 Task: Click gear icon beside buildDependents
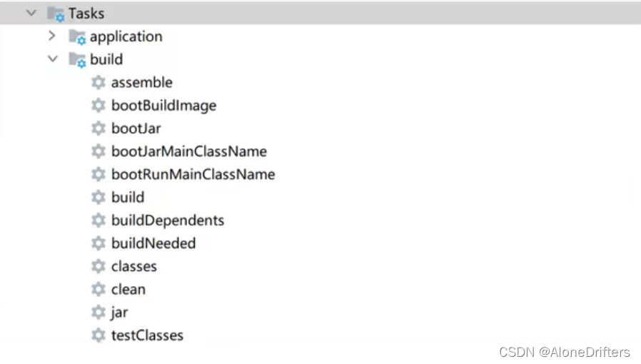point(98,221)
